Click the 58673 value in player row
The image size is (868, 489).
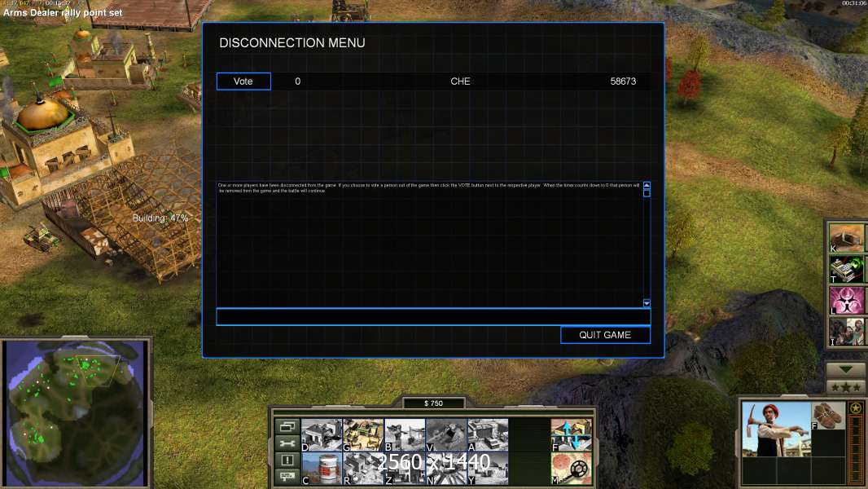[x=623, y=81]
